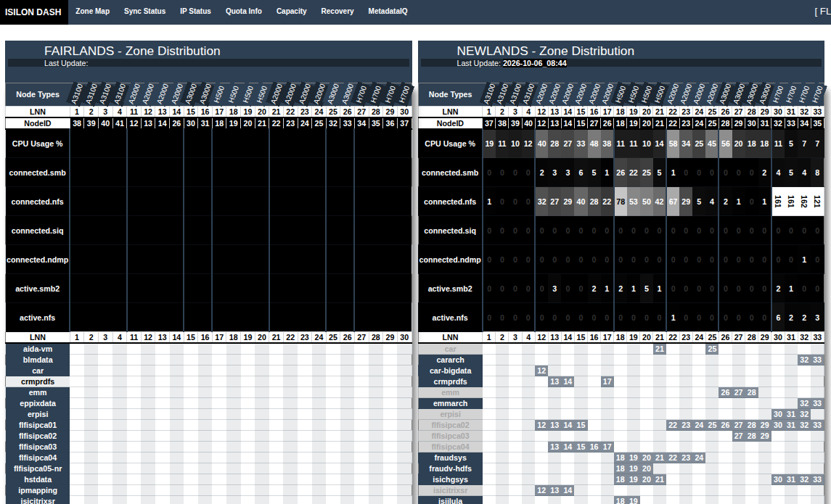Click FAIRLANDS active.nfs row label
This screenshot has width=831, height=504.
(x=38, y=318)
